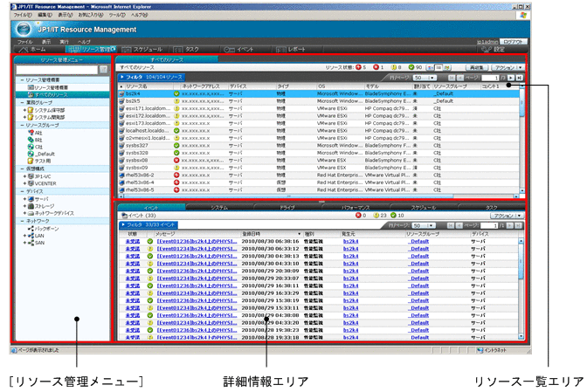This screenshot has height=392, width=587.
Task: Go to next page in the resource list
Action: pyautogui.click(x=511, y=77)
